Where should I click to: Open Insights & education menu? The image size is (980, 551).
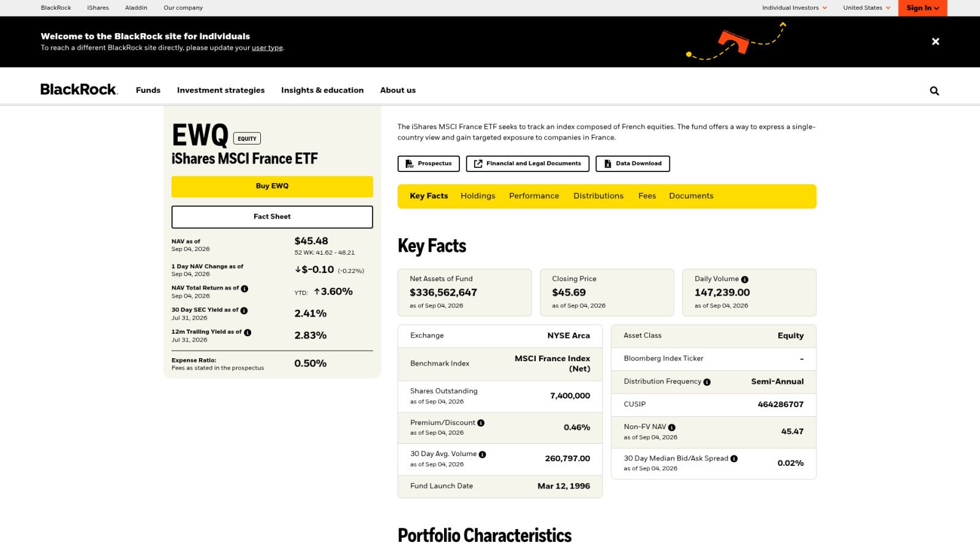click(x=322, y=90)
